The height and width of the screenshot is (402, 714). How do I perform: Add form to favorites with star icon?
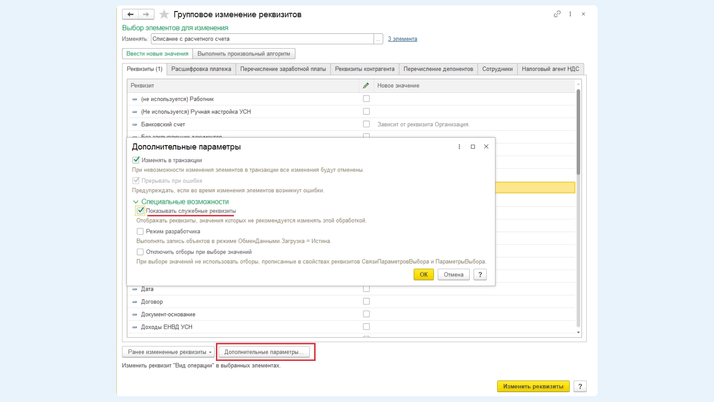click(x=164, y=14)
